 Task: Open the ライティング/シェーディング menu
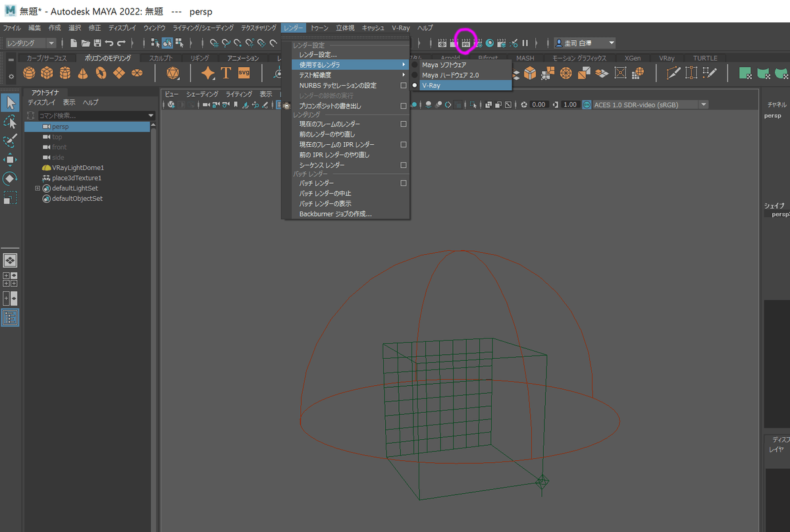pyautogui.click(x=203, y=28)
